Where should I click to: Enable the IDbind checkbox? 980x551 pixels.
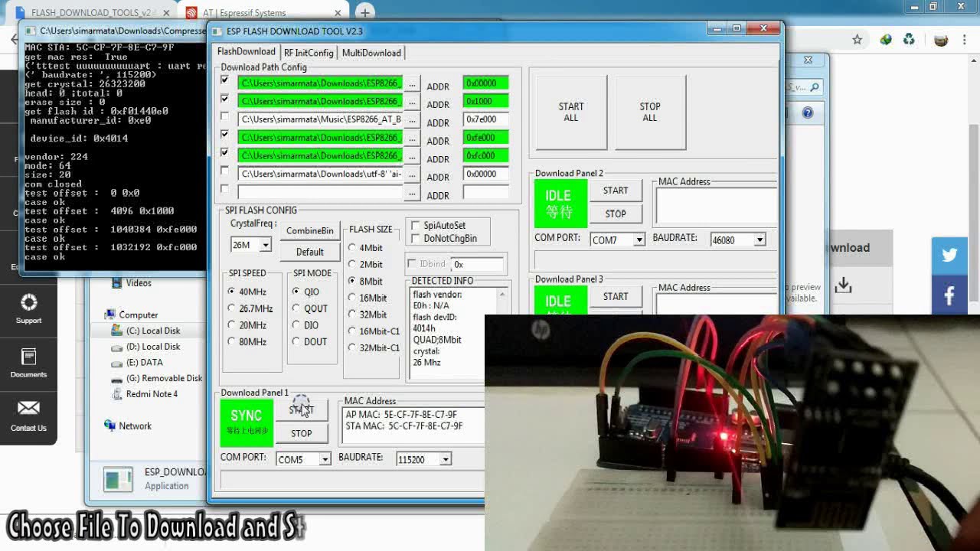click(412, 264)
